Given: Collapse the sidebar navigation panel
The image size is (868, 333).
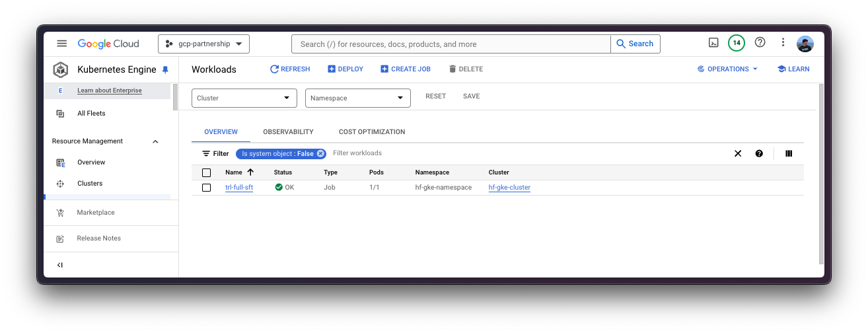Looking at the screenshot, I should click(x=60, y=265).
